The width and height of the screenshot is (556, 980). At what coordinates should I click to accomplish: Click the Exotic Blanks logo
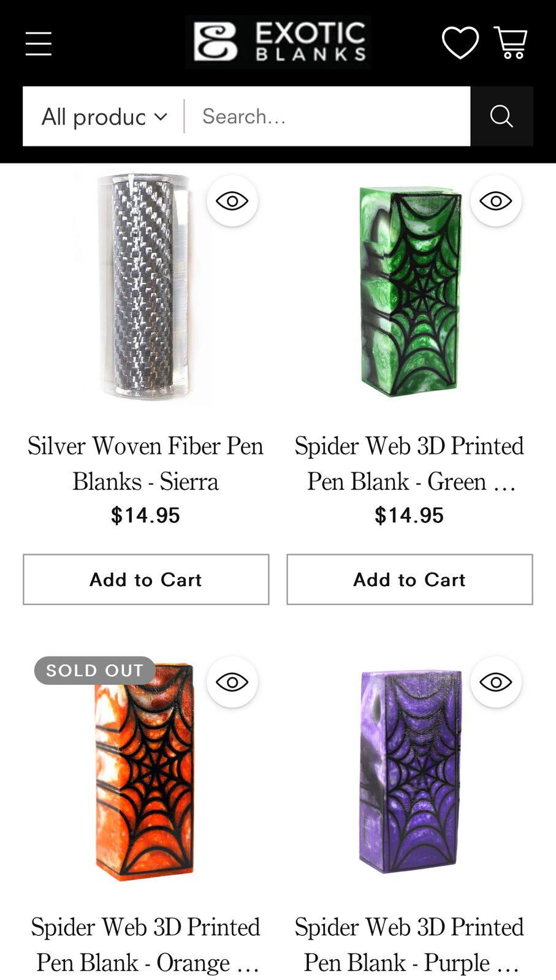pos(278,42)
